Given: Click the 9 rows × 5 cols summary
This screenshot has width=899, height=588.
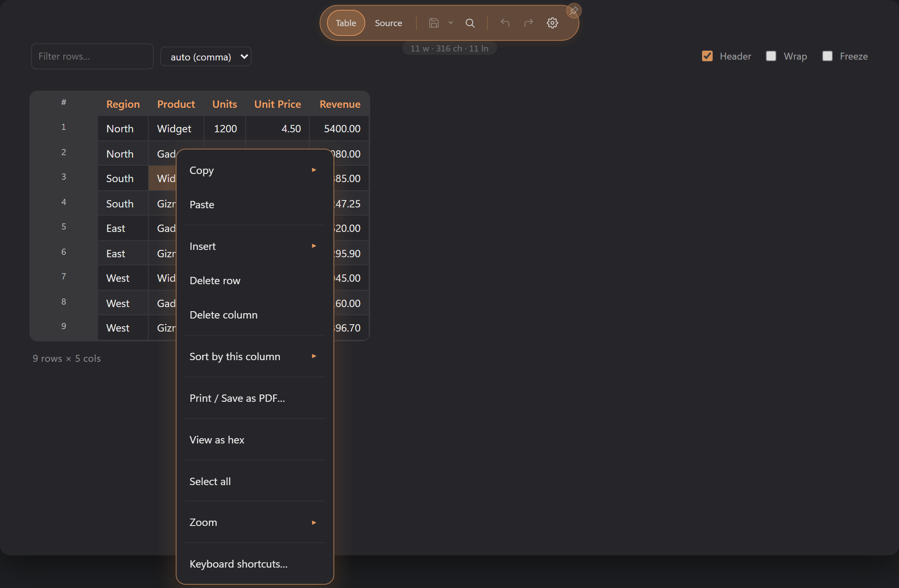Looking at the screenshot, I should (67, 359).
